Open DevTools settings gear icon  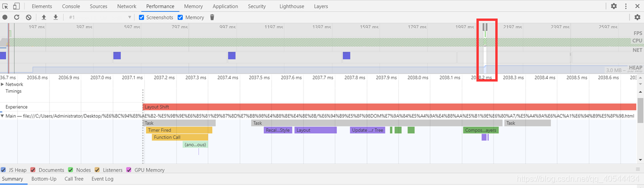[614, 6]
